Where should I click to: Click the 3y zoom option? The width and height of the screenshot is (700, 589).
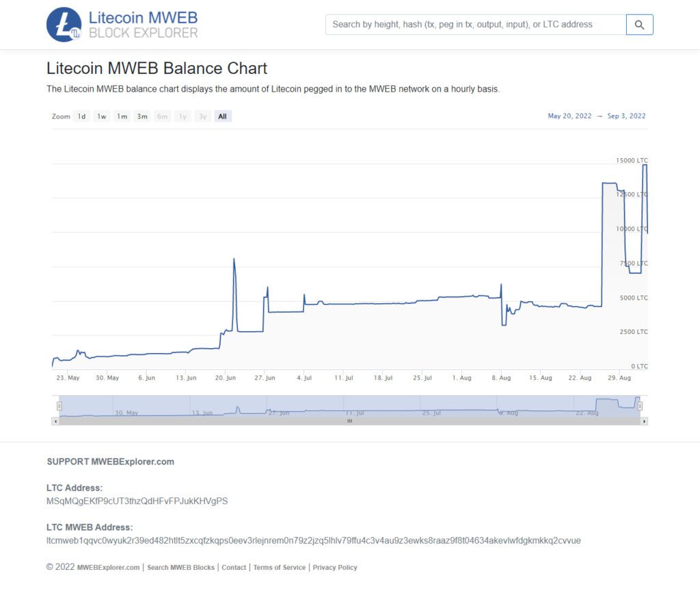(x=202, y=116)
